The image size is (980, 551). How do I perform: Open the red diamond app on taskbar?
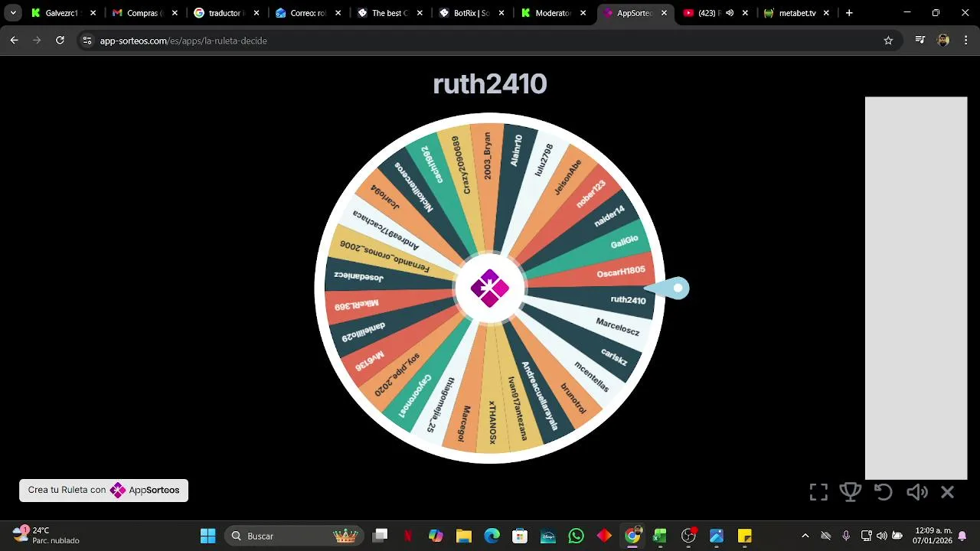[x=604, y=536]
